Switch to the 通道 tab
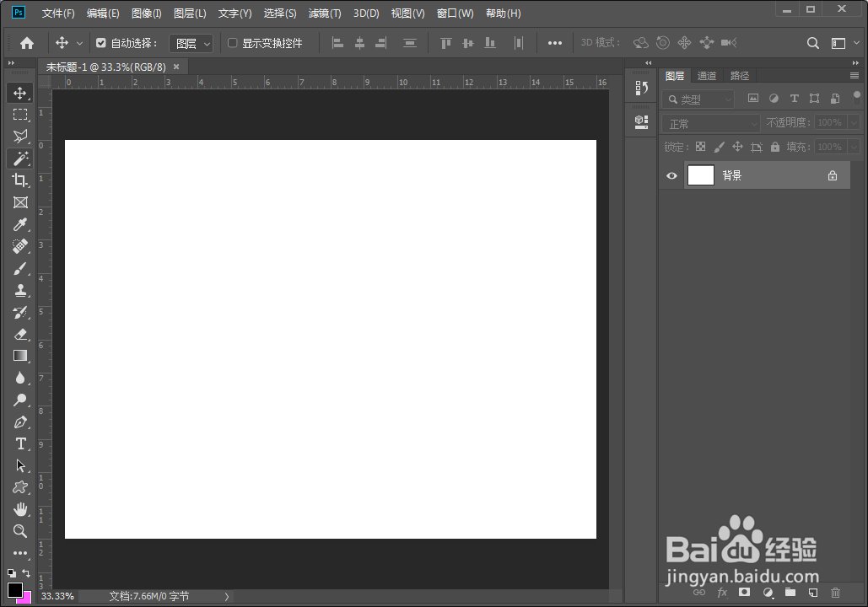This screenshot has width=868, height=607. tap(706, 76)
